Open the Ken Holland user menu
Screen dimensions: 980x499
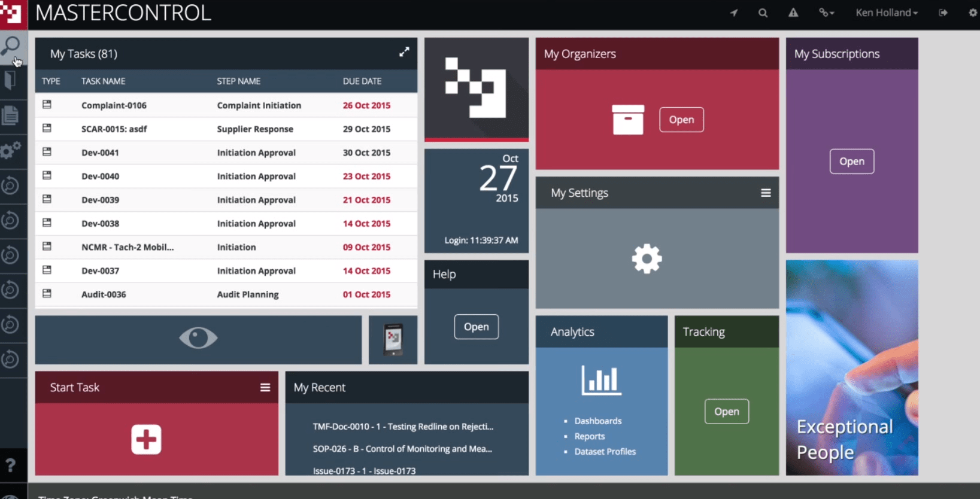(x=887, y=13)
